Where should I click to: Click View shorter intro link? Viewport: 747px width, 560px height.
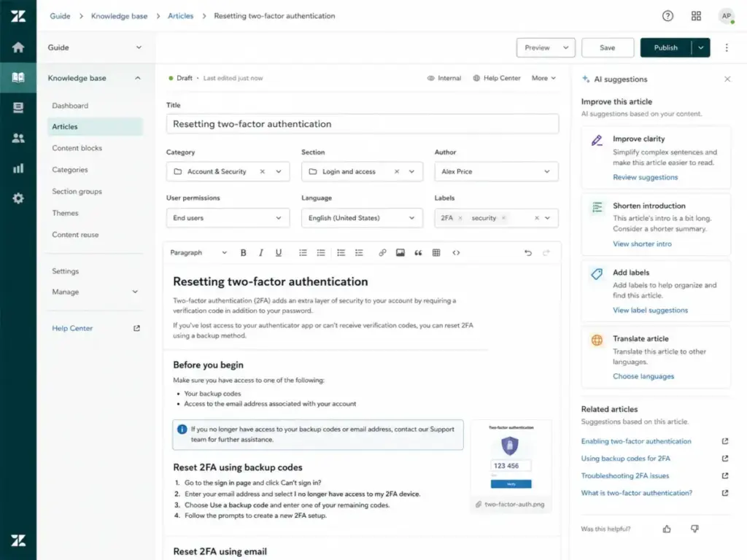[642, 244]
